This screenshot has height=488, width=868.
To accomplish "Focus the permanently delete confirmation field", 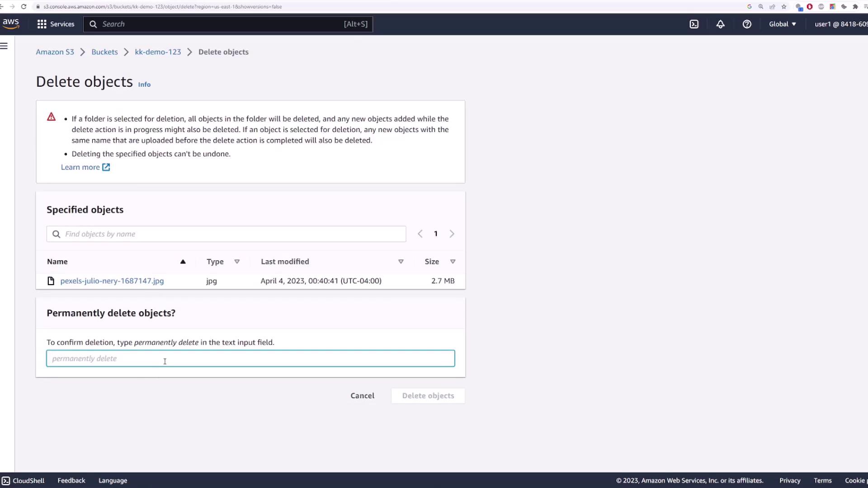I will 250,359.
